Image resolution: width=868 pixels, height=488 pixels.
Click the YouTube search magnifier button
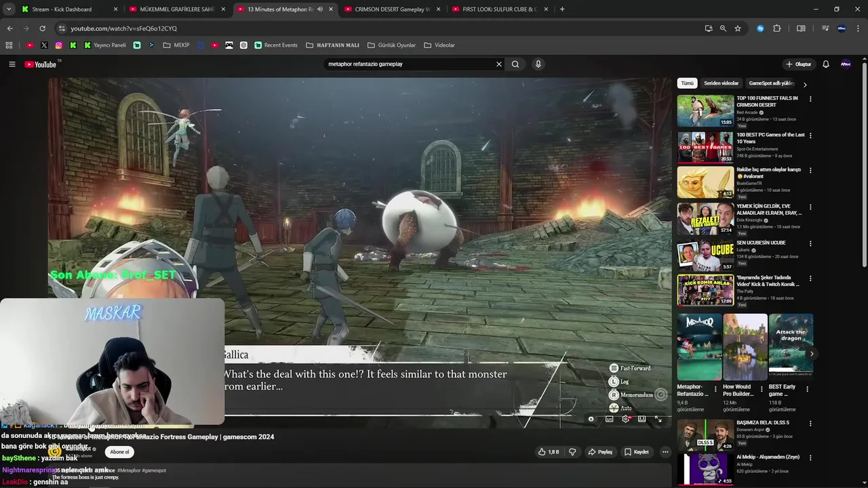(x=515, y=64)
